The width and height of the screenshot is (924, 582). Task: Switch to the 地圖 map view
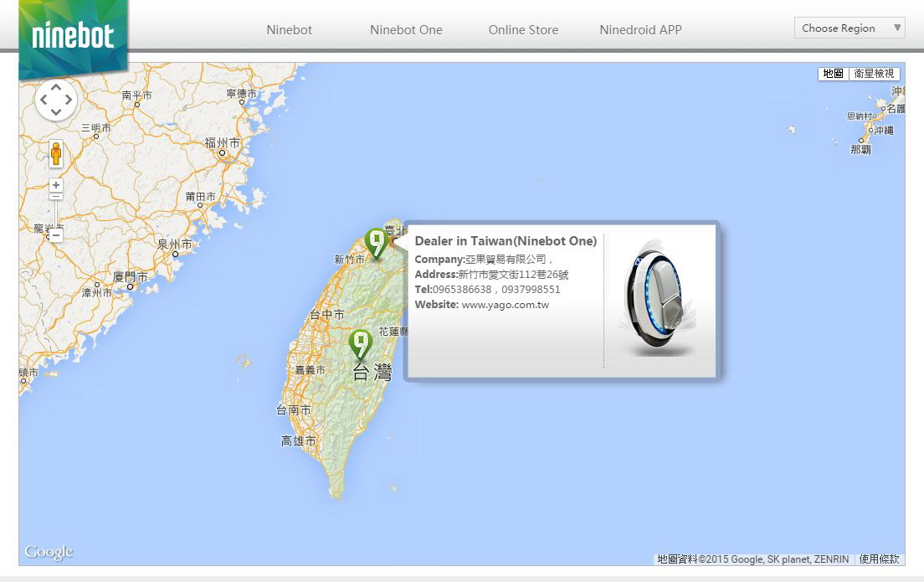(834, 74)
